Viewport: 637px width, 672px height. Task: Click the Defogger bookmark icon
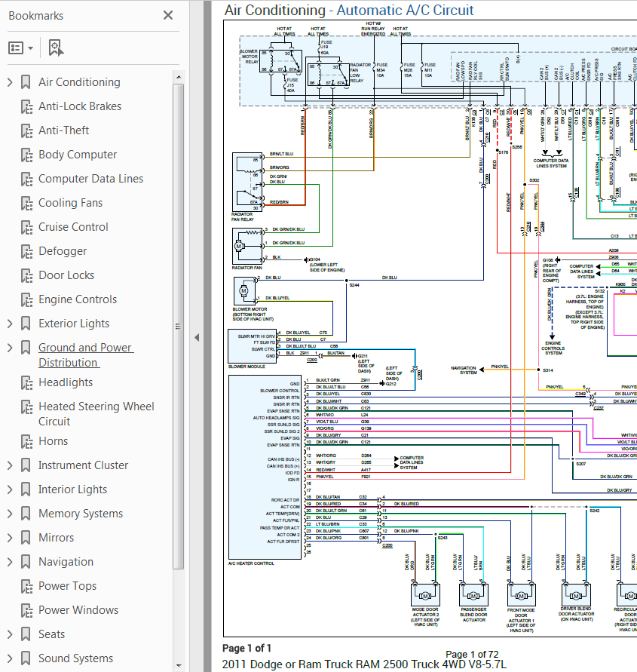[x=26, y=251]
